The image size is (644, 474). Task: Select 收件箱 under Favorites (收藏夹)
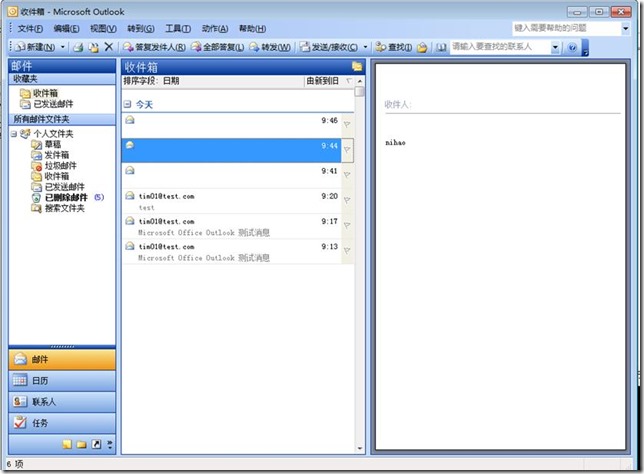pos(39,93)
